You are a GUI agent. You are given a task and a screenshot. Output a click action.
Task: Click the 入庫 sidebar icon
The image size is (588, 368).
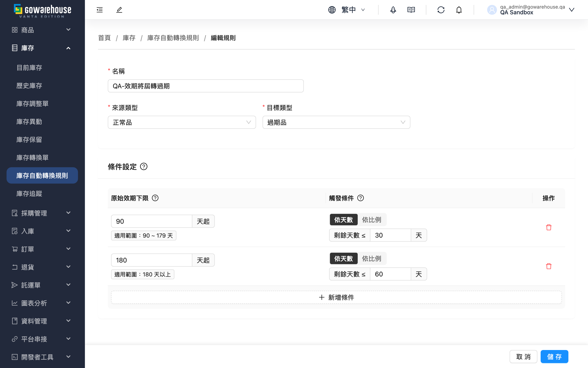pyautogui.click(x=14, y=231)
